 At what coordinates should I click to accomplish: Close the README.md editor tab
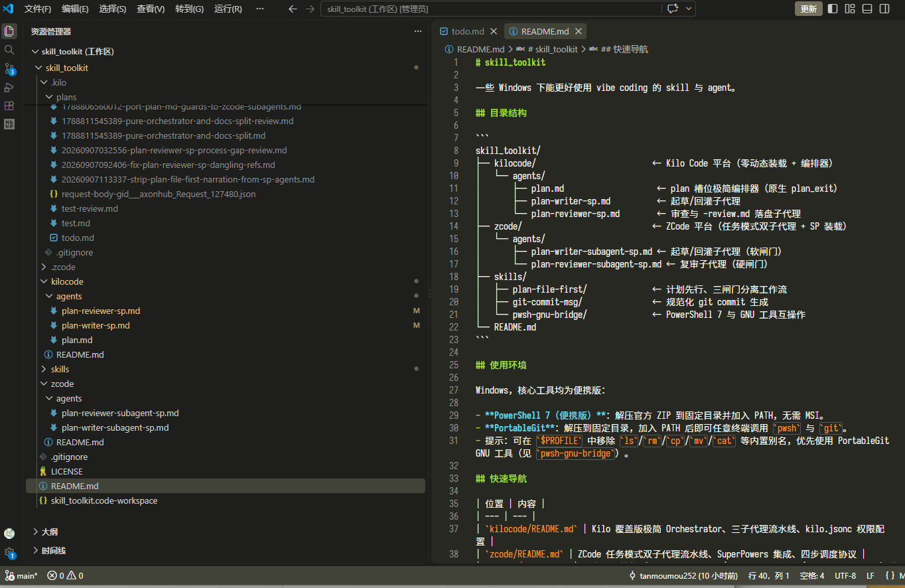(579, 31)
